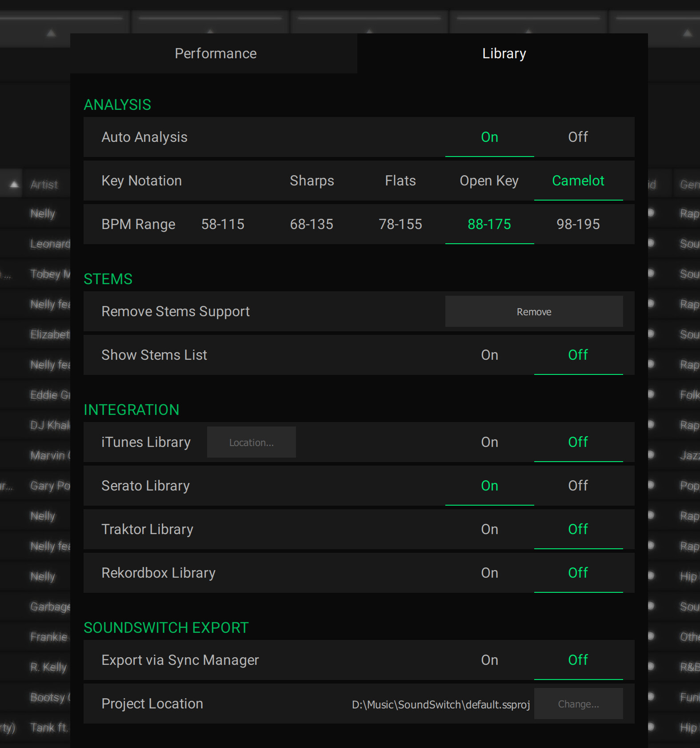This screenshot has height=748, width=700.
Task: Enable Export via Sync Manager
Action: [x=489, y=660]
